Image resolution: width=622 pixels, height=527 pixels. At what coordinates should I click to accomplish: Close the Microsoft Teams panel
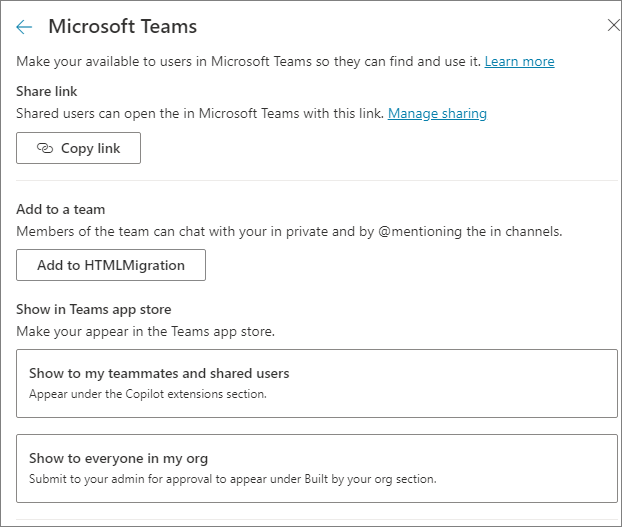coord(613,26)
